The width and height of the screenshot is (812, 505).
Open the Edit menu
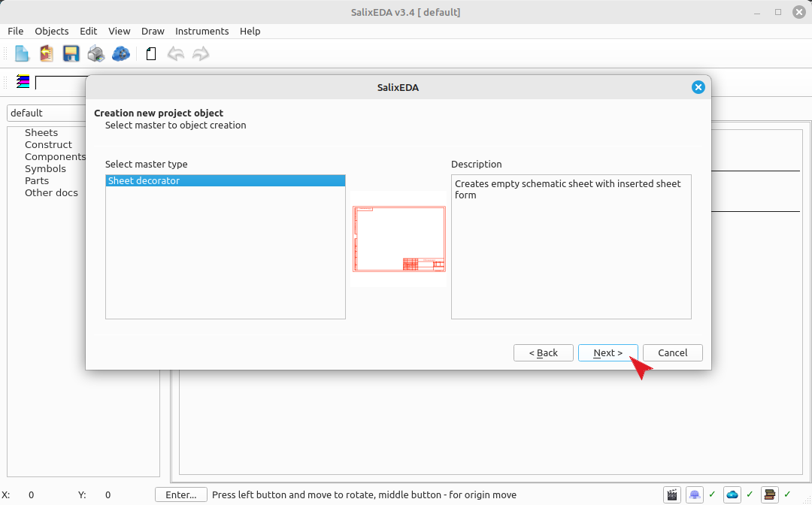(89, 31)
